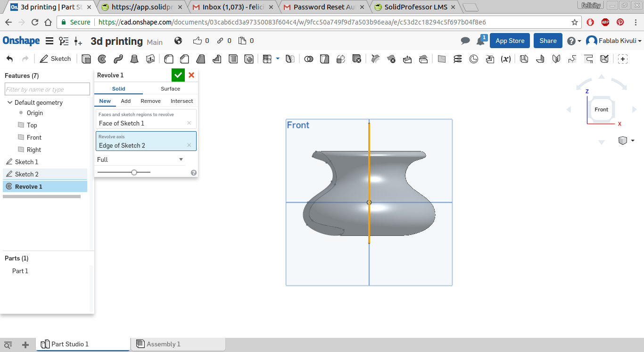Click the App Store button

pyautogui.click(x=510, y=41)
